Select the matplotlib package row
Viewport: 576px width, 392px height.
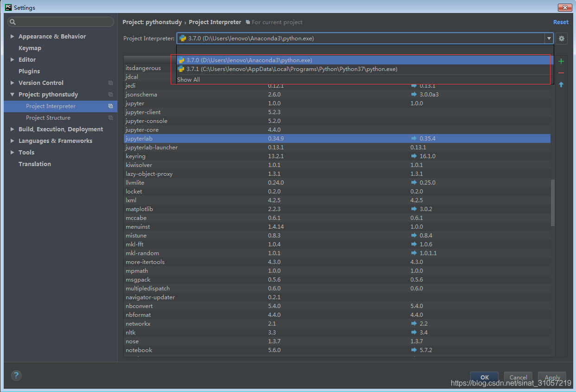(x=337, y=209)
